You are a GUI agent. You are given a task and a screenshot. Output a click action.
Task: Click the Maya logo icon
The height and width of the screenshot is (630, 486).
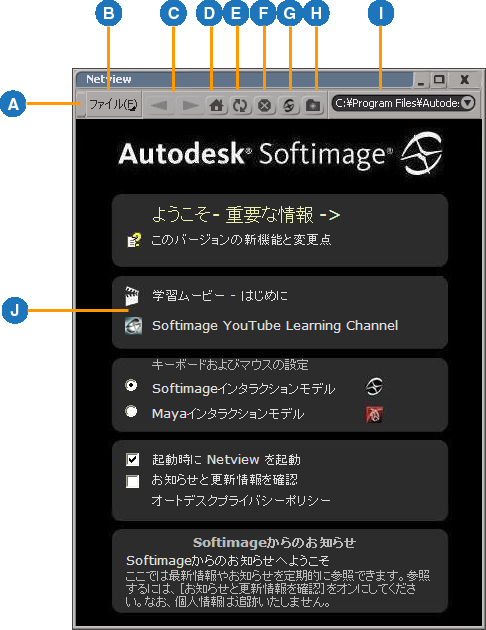pos(374,414)
